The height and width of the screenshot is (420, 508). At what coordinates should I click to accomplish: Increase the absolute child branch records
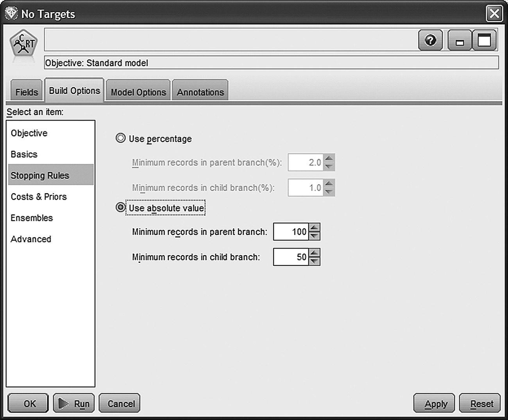pyautogui.click(x=315, y=253)
